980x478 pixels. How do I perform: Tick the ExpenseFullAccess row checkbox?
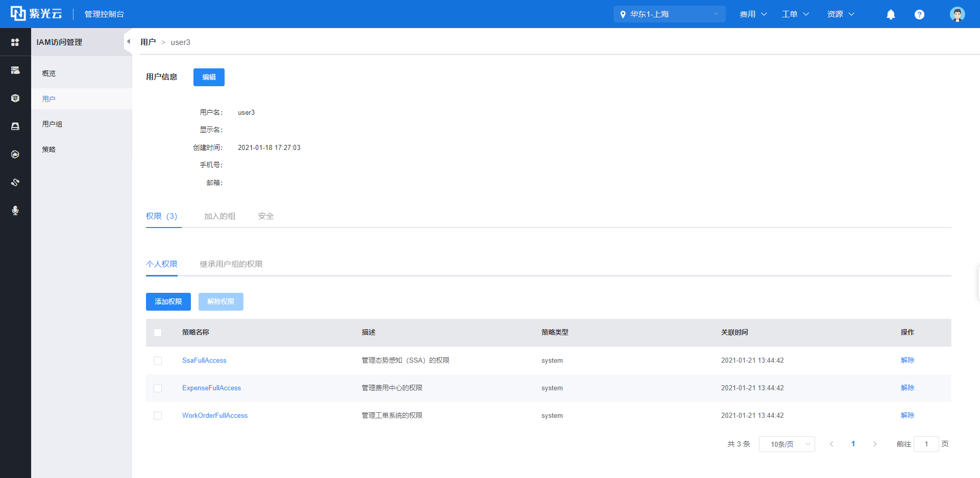tap(158, 388)
